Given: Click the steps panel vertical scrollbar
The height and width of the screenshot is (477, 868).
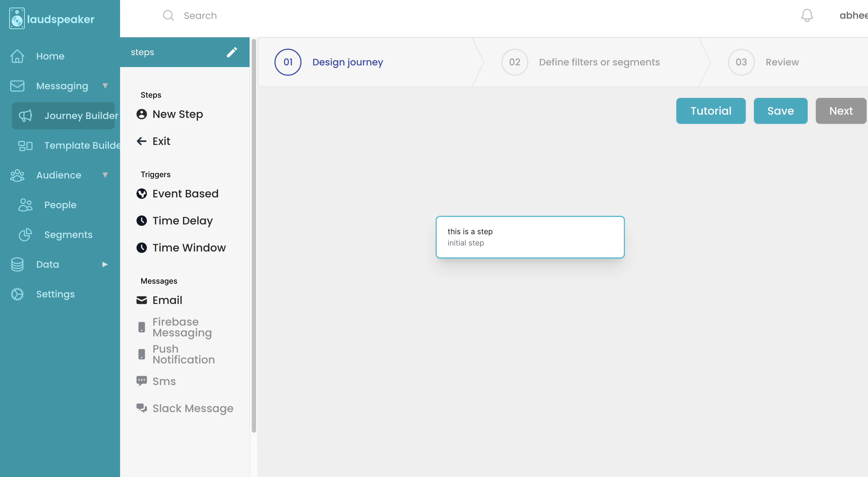Looking at the screenshot, I should (x=254, y=236).
